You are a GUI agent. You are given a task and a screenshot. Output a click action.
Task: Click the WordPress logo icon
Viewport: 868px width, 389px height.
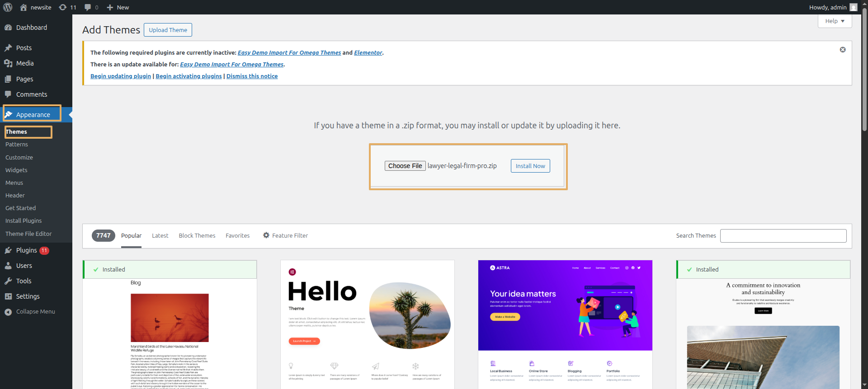pyautogui.click(x=8, y=7)
